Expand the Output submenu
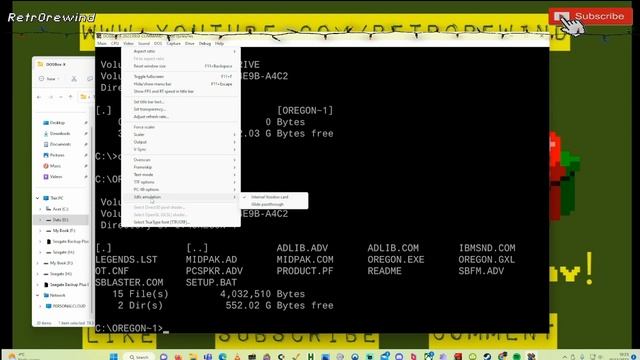640x360 pixels. pos(181,142)
